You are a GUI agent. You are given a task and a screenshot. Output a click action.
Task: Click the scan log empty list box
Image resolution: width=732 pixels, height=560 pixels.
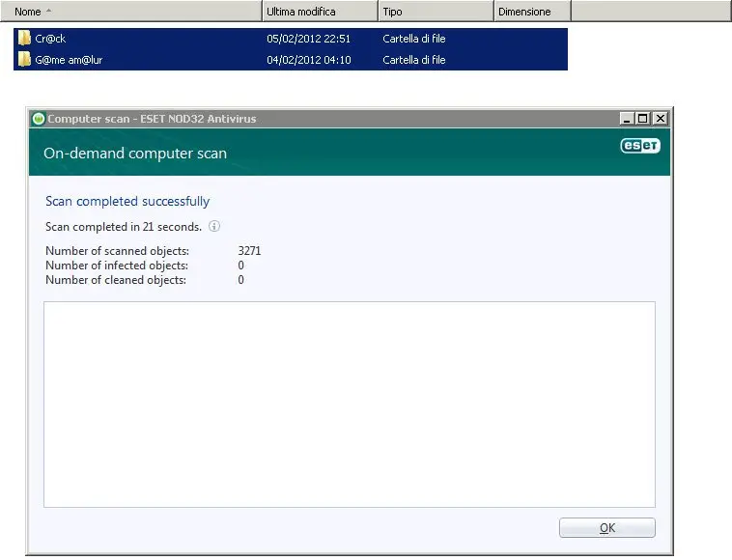point(350,405)
